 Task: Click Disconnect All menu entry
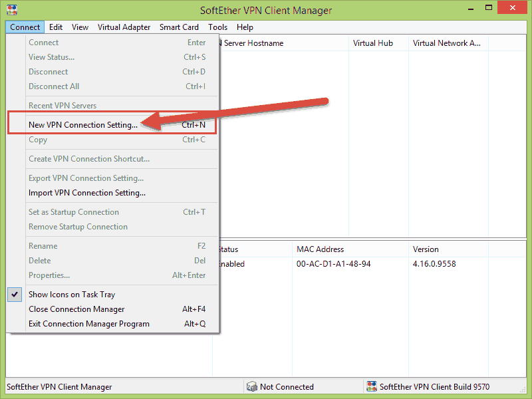pos(112,86)
